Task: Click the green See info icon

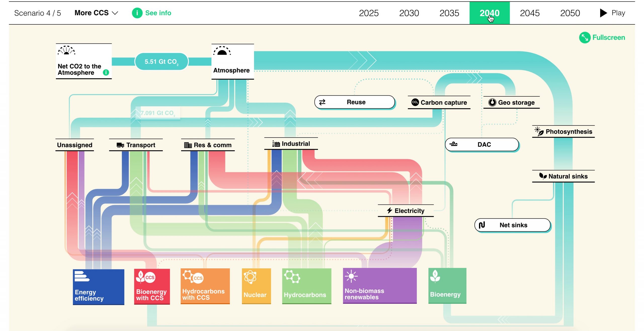Action: coord(137,13)
